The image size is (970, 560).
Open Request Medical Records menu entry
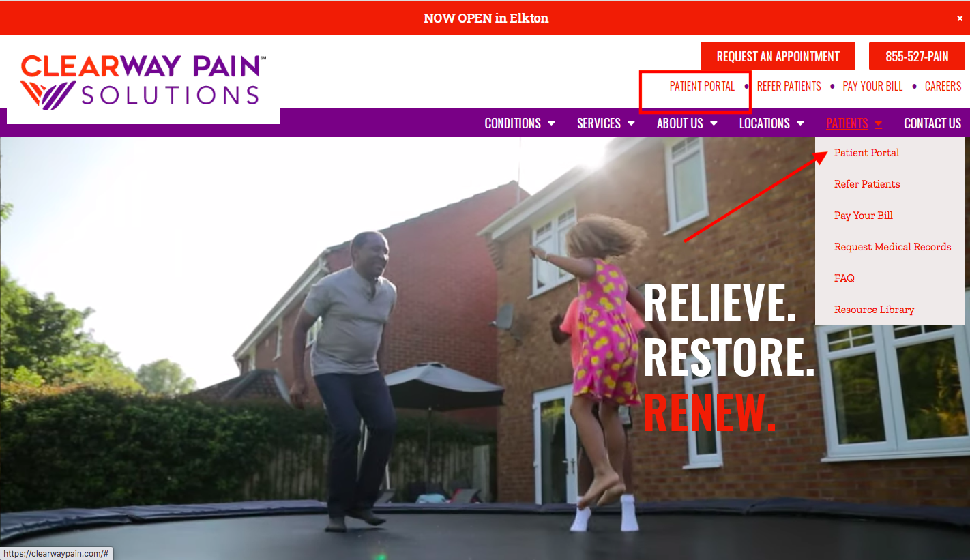tap(892, 247)
